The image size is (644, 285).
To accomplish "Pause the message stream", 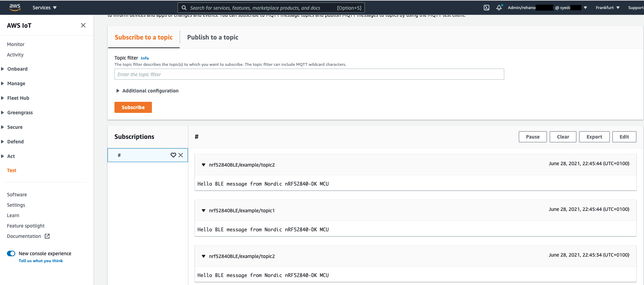I will (x=533, y=137).
